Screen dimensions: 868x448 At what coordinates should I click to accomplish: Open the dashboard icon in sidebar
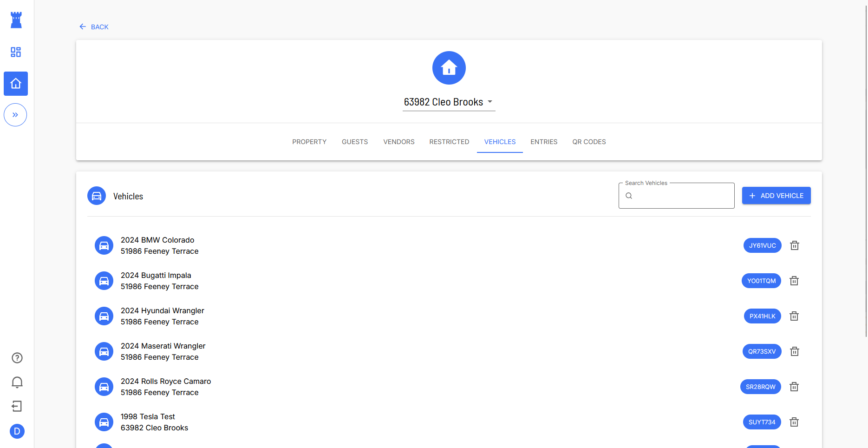(16, 52)
